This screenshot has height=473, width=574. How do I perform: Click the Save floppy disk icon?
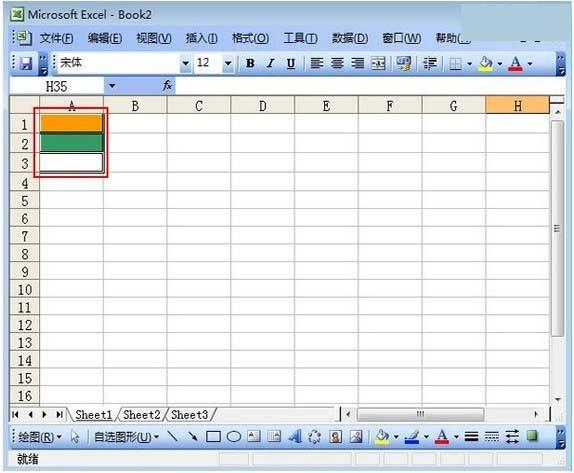tap(26, 63)
